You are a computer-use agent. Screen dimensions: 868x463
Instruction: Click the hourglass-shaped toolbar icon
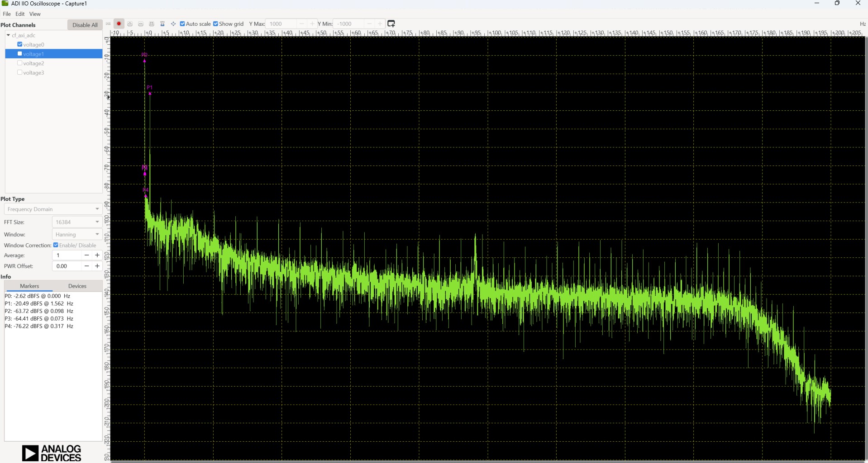point(162,24)
